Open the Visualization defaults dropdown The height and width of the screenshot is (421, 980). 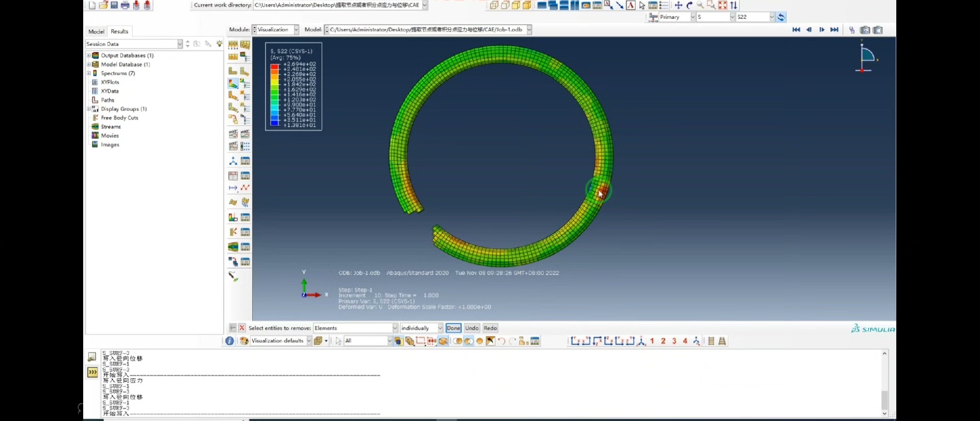309,341
